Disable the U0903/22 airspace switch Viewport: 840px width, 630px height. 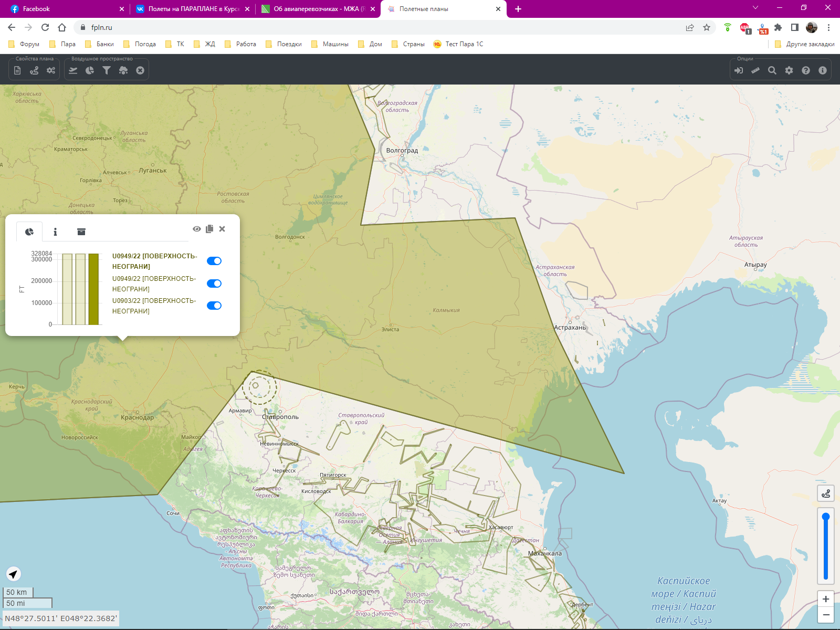214,306
